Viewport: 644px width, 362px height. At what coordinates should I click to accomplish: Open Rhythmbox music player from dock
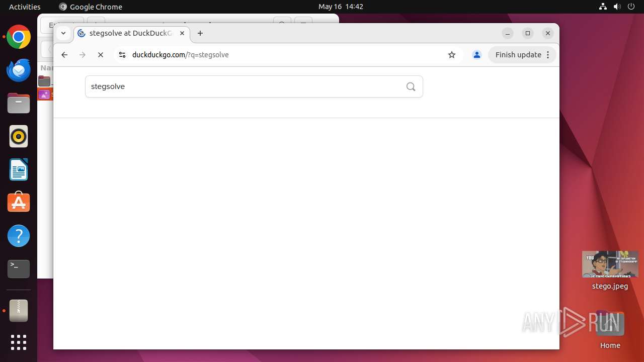(x=19, y=136)
